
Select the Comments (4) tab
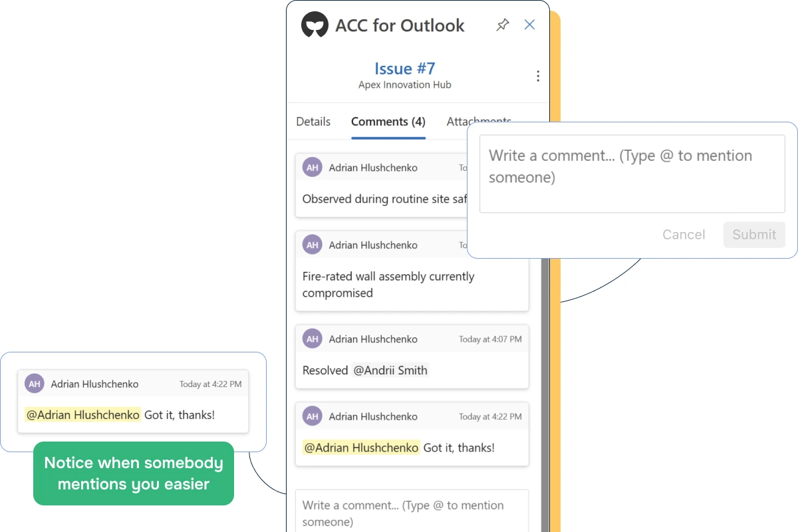click(x=388, y=122)
